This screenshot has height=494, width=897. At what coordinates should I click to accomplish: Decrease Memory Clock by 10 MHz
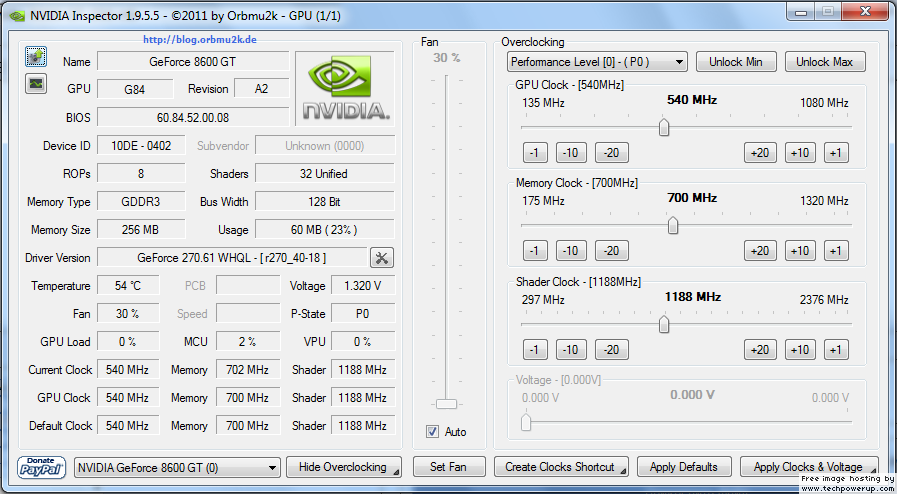(x=571, y=250)
